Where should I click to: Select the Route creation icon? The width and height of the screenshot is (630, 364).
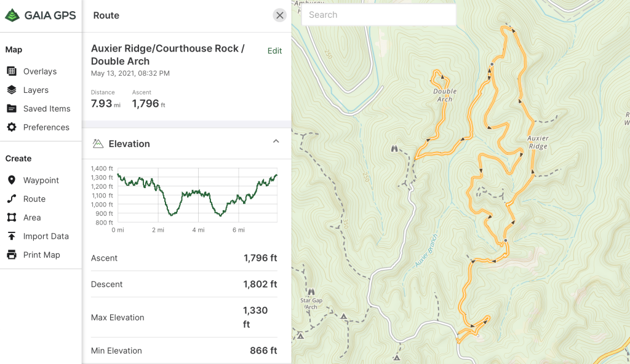coord(12,199)
